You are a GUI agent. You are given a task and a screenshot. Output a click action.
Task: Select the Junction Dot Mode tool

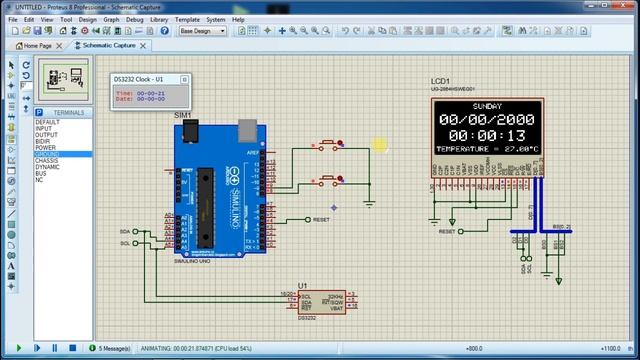click(x=11, y=86)
